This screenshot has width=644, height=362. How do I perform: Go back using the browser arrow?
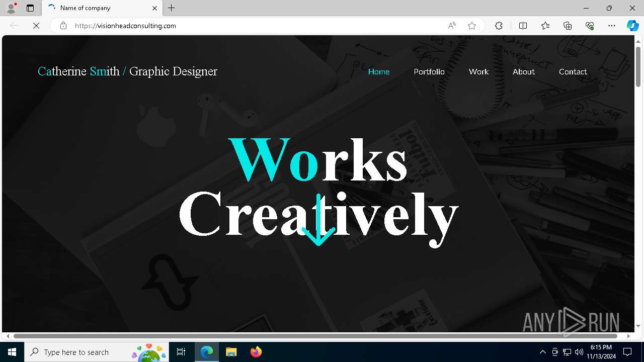point(14,26)
